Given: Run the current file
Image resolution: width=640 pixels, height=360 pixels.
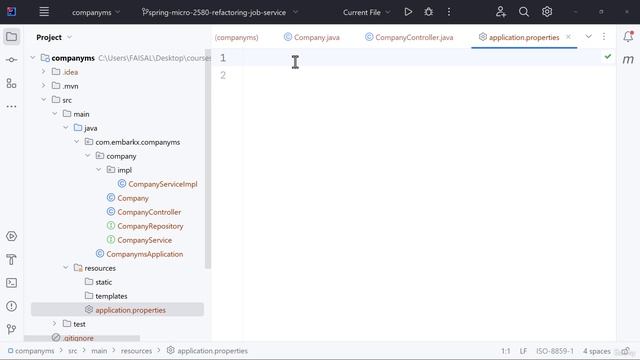Looking at the screenshot, I should pos(408,12).
